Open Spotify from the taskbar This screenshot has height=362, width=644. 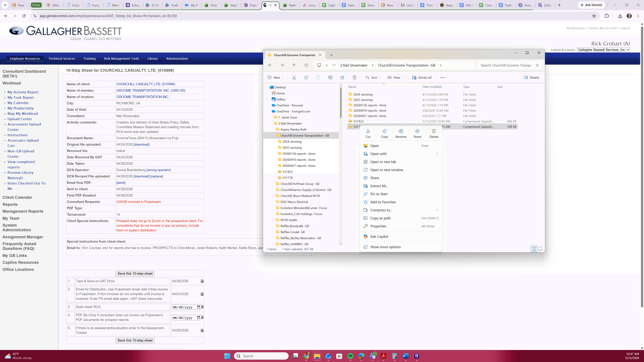pos(350,356)
